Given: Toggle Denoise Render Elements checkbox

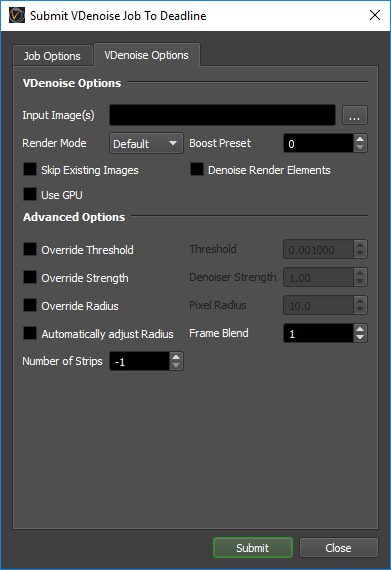Looking at the screenshot, I should 197,169.
